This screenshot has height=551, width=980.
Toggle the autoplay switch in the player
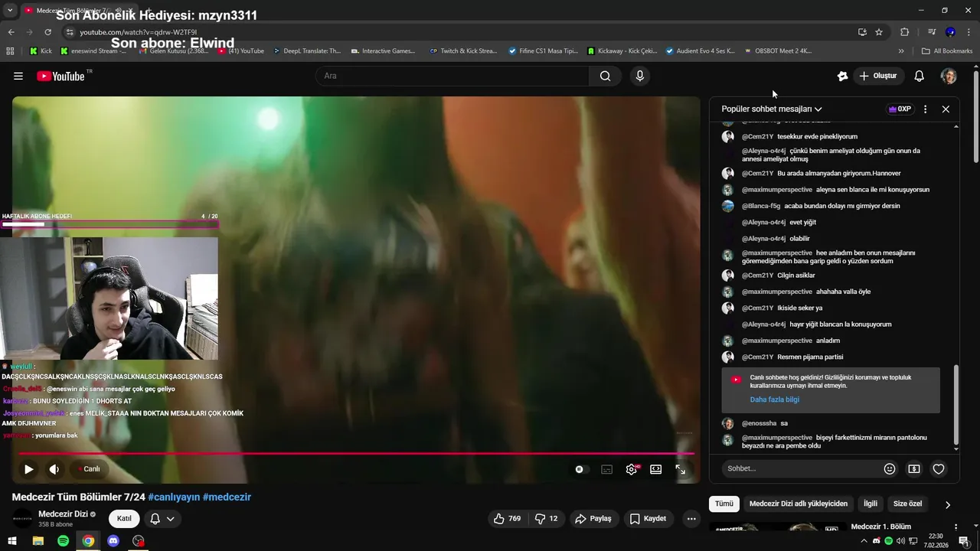point(581,469)
